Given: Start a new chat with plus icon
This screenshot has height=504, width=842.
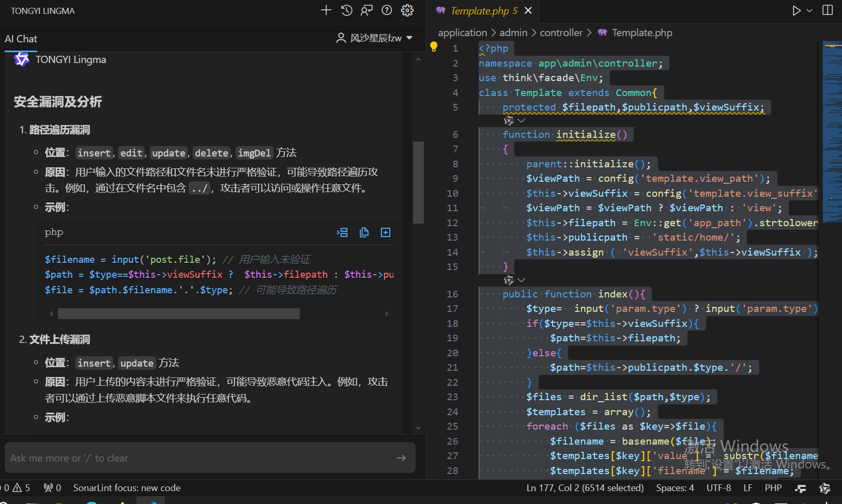Looking at the screenshot, I should tap(326, 10).
